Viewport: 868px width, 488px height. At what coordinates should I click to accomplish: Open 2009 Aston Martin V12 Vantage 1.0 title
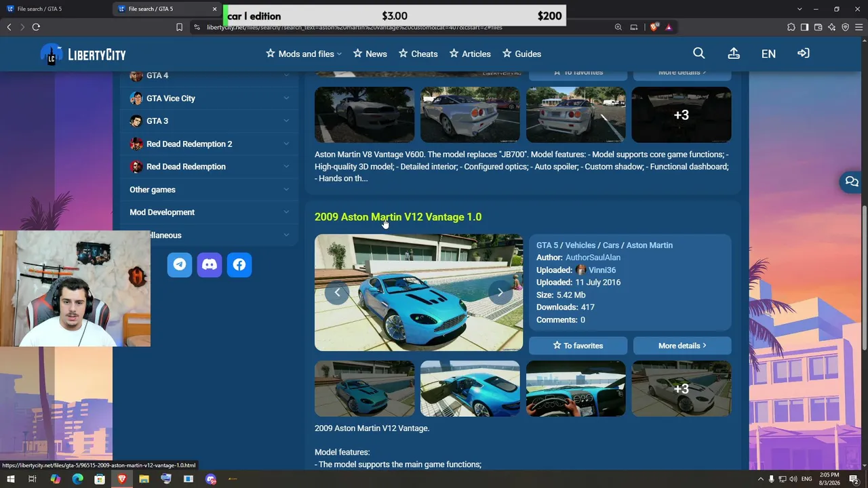[x=398, y=217]
